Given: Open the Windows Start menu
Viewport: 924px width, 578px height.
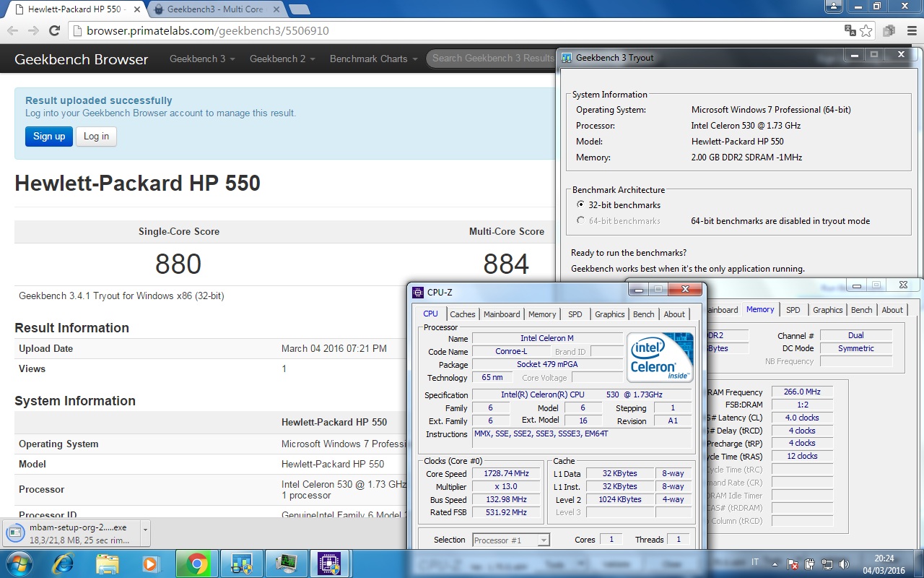Looking at the screenshot, I should tap(18, 564).
